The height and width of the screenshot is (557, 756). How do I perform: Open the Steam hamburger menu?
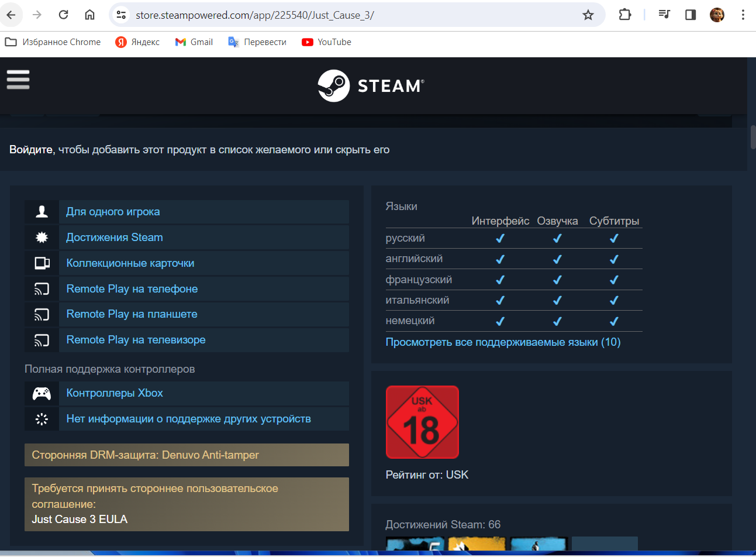[x=18, y=80]
